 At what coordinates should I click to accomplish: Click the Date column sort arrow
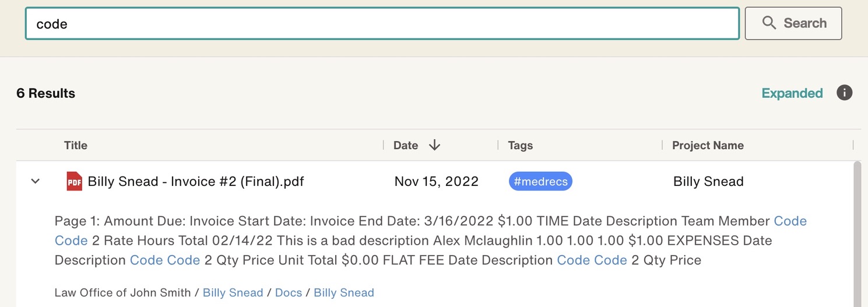(x=434, y=146)
